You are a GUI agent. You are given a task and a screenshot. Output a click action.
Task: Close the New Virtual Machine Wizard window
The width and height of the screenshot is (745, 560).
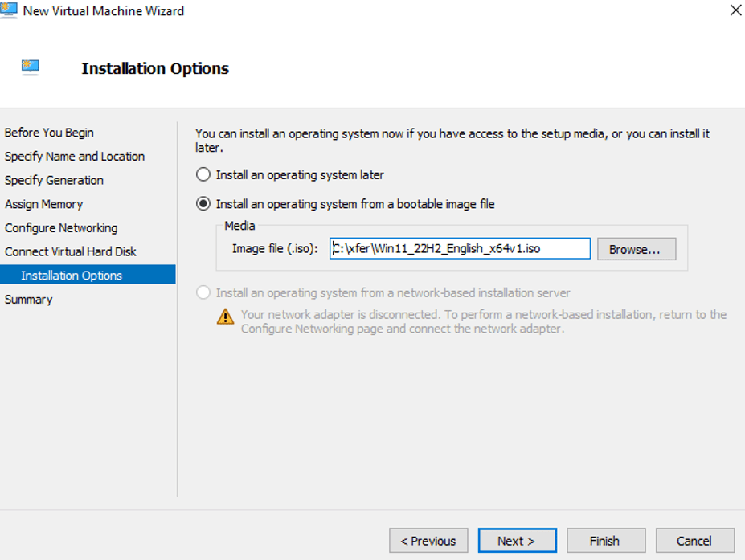point(735,10)
